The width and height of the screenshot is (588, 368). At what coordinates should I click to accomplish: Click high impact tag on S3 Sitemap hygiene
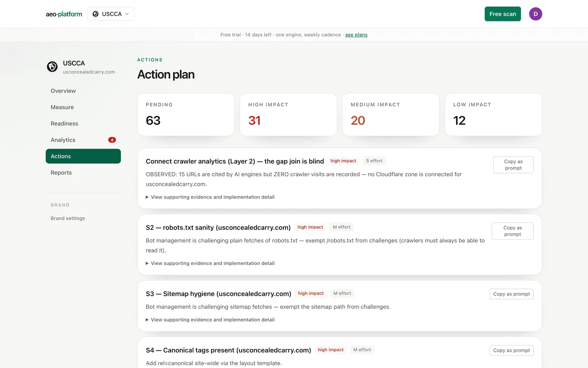coord(311,293)
